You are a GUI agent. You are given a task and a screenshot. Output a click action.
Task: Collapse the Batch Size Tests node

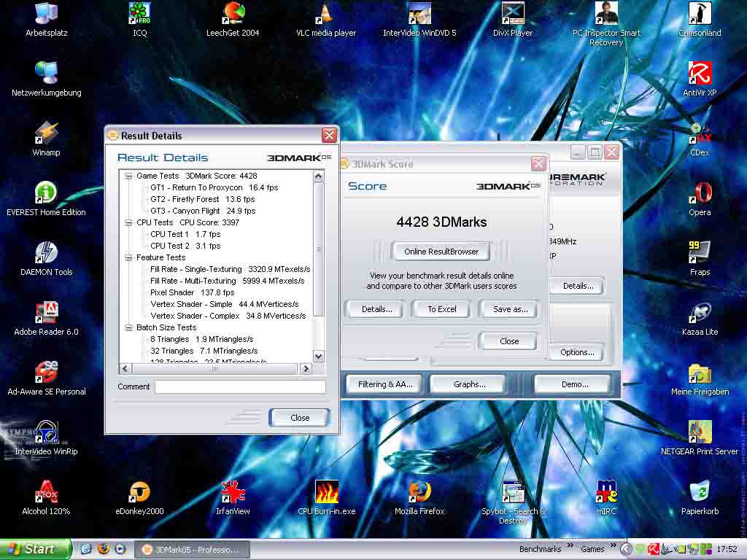128,327
